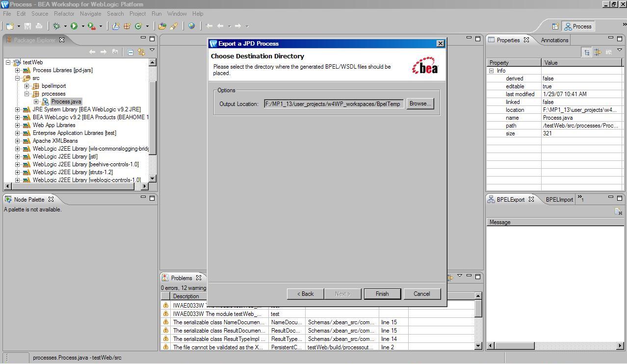
Task: Click the web browser globe icon
Action: pyautogui.click(x=191, y=26)
